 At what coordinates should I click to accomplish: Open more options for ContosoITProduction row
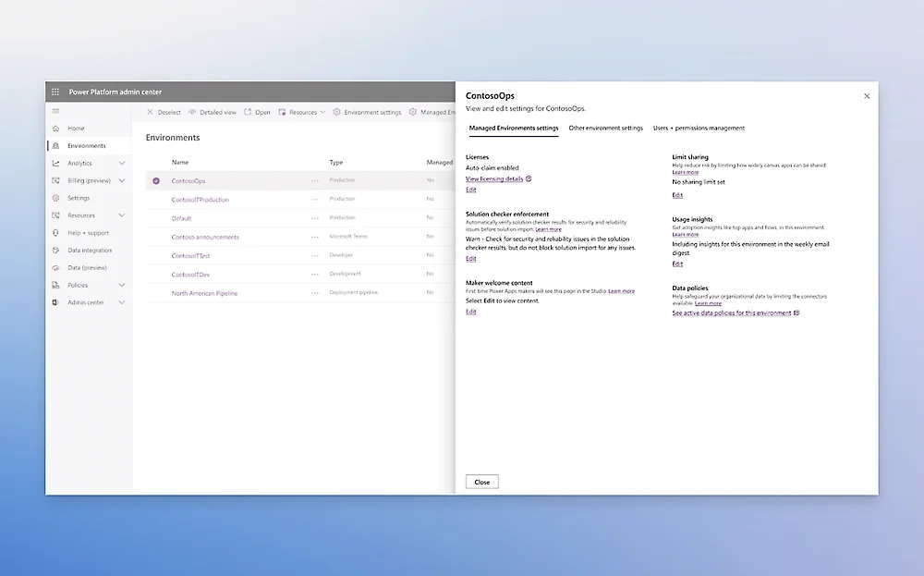(x=315, y=200)
